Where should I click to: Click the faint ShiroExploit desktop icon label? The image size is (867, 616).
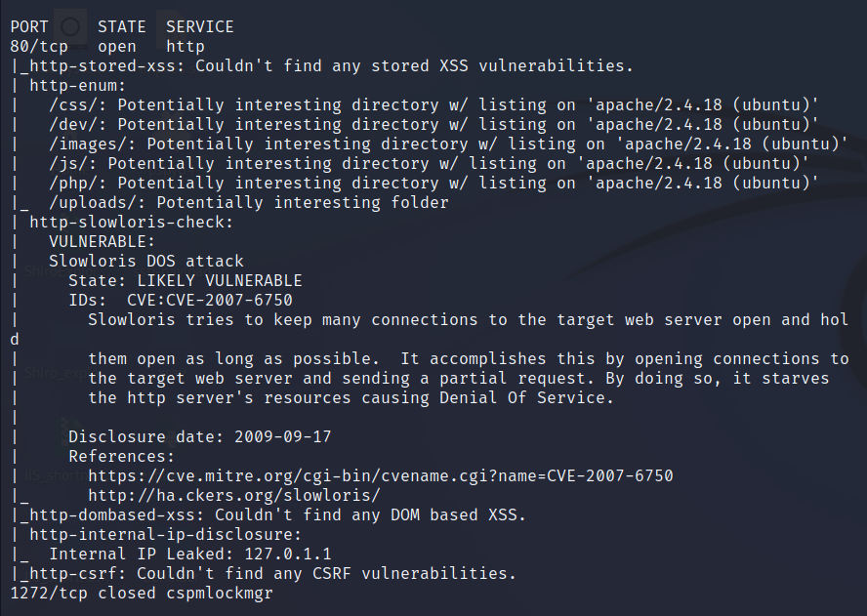42,272
